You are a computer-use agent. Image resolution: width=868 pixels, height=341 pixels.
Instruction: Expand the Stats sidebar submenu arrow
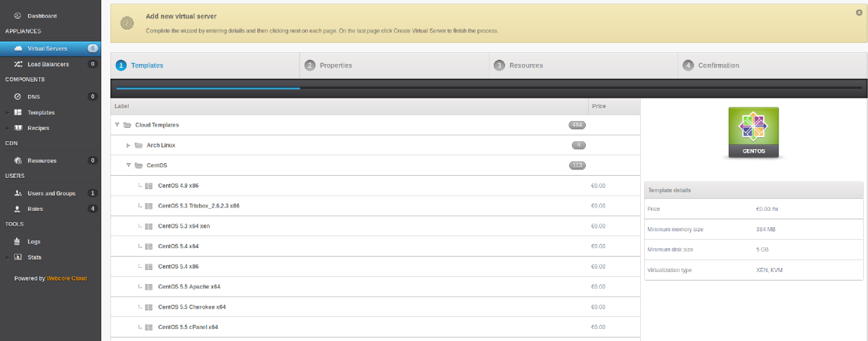click(8, 257)
